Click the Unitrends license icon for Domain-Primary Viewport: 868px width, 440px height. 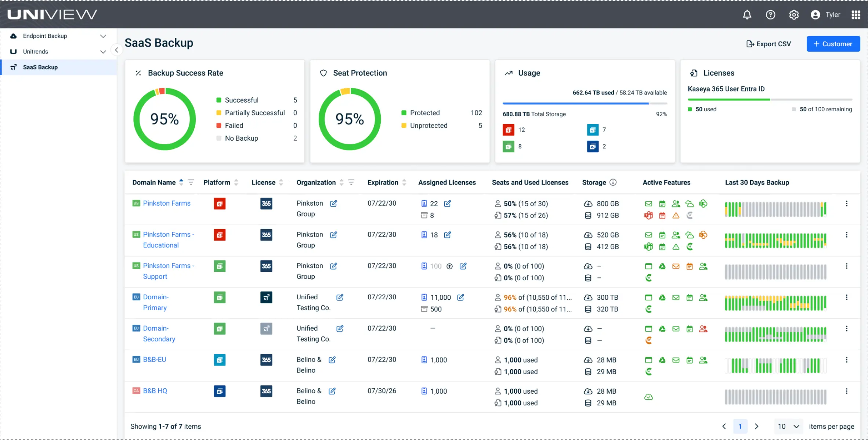tap(266, 297)
